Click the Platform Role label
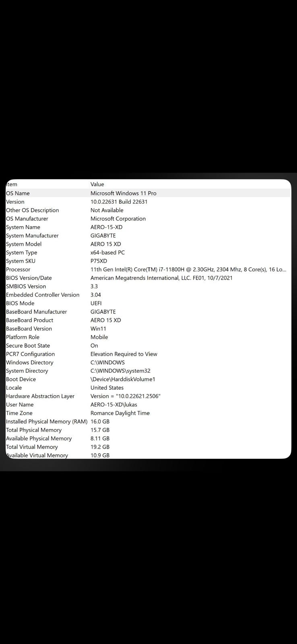 (23, 337)
